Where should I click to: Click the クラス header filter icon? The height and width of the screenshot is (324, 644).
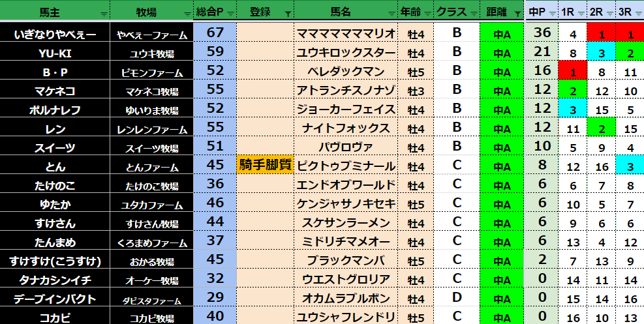(473, 13)
